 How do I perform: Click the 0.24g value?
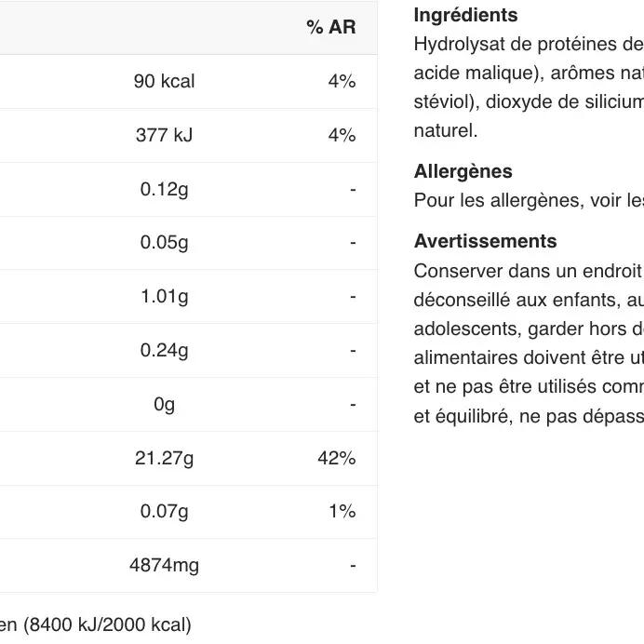tap(164, 350)
